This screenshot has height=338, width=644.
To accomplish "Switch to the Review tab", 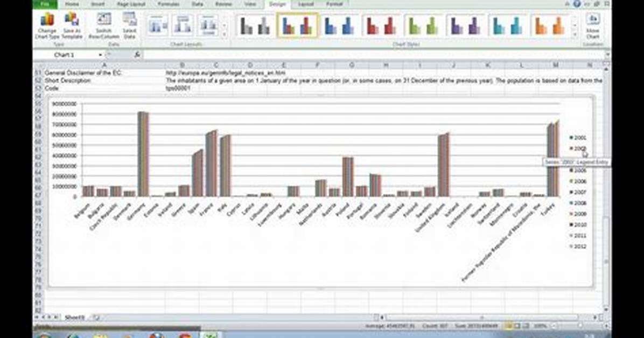I will (223, 4).
